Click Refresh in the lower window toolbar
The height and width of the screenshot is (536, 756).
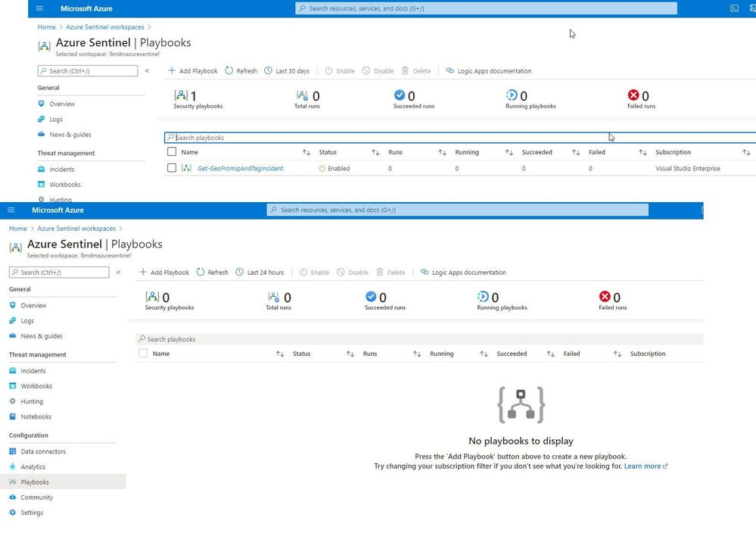(213, 273)
